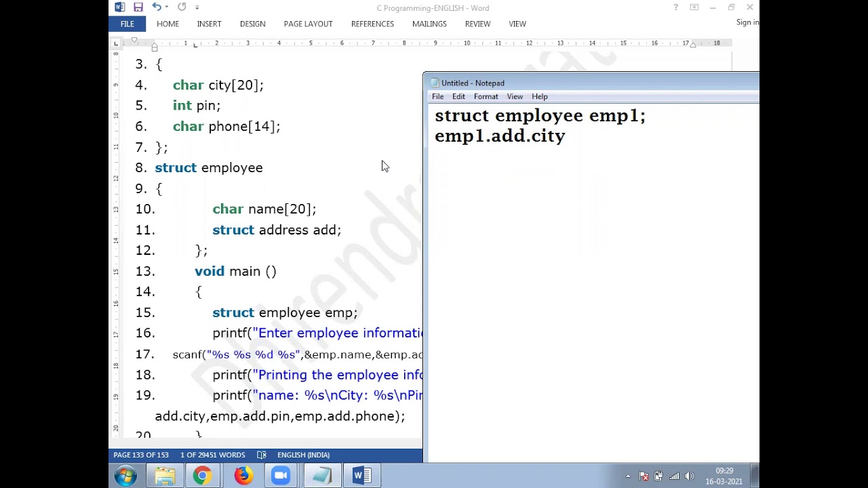Open the MAILINGS ribbon tab
868x488 pixels.
coord(429,24)
